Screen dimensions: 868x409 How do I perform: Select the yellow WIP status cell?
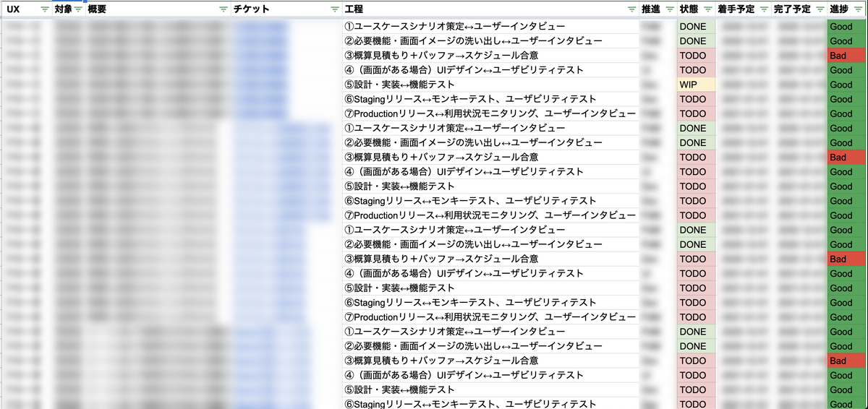(695, 85)
